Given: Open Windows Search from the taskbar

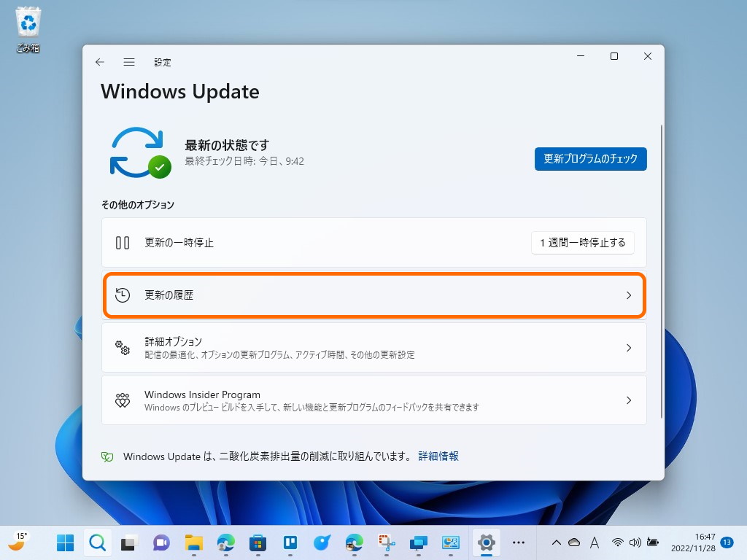Looking at the screenshot, I should 98,542.
